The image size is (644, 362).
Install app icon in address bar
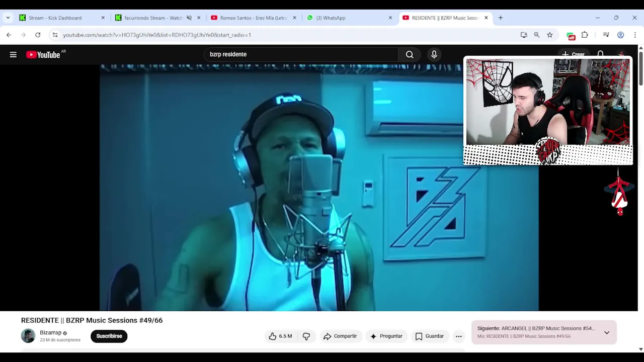point(524,35)
